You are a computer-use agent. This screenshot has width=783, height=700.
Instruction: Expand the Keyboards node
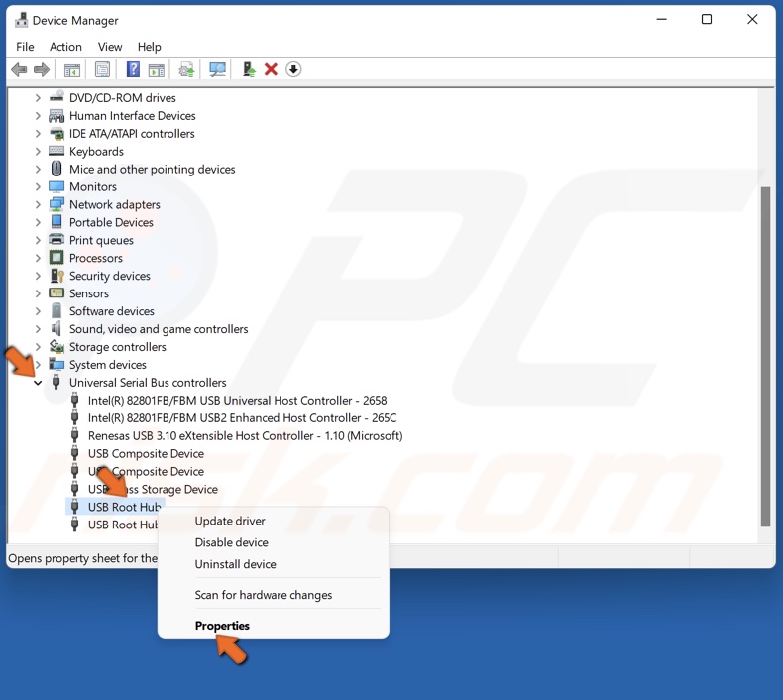click(38, 152)
